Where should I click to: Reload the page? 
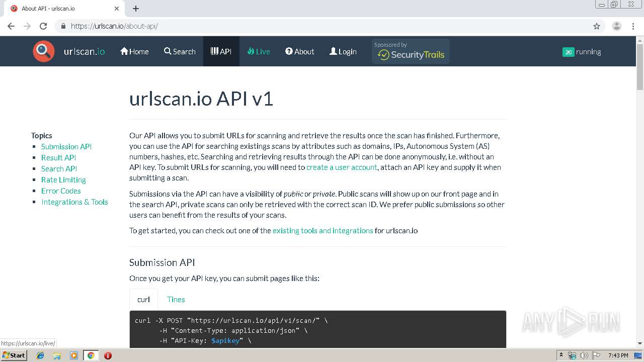click(x=43, y=26)
